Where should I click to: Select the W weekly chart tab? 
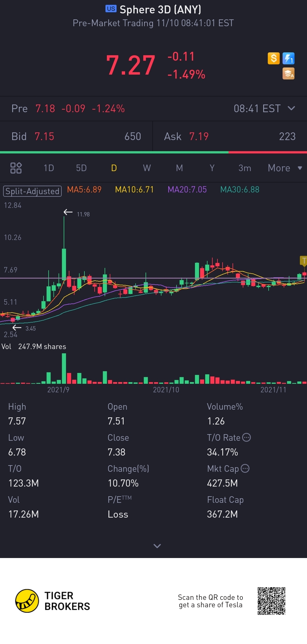pos(147,168)
